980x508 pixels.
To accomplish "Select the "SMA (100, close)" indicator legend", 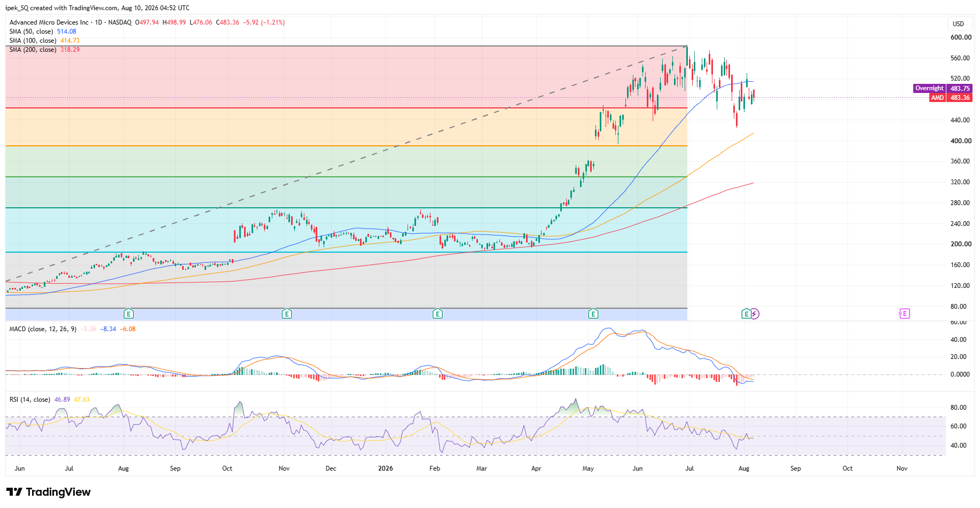I will (33, 41).
